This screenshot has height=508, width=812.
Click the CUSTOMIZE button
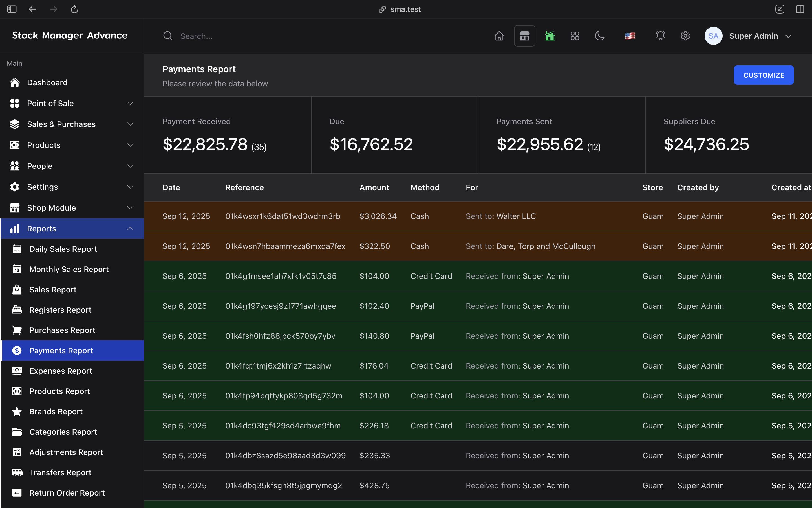[763, 75]
